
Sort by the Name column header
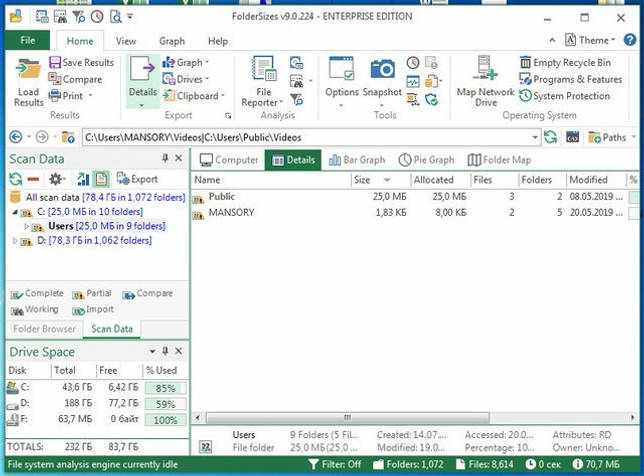(x=271, y=180)
